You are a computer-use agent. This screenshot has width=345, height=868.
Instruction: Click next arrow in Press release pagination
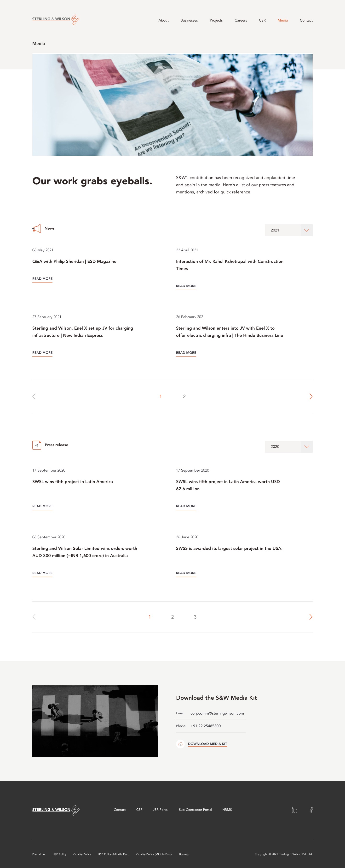point(310,617)
